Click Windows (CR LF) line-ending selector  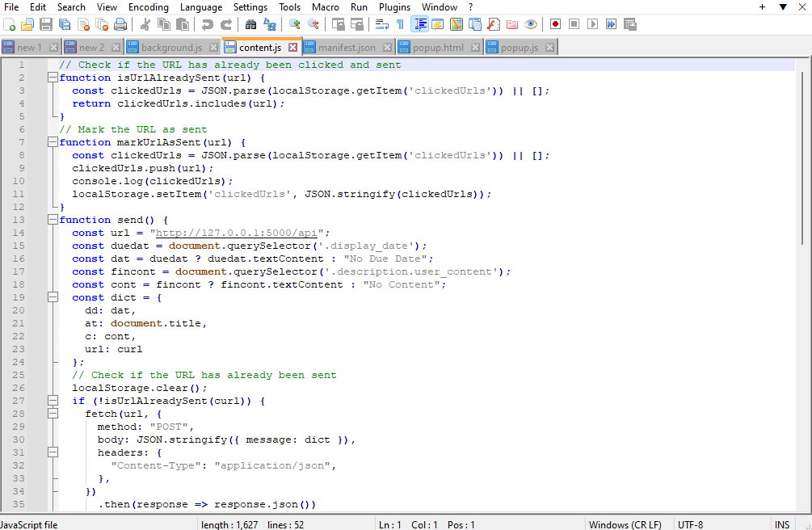pos(625,525)
